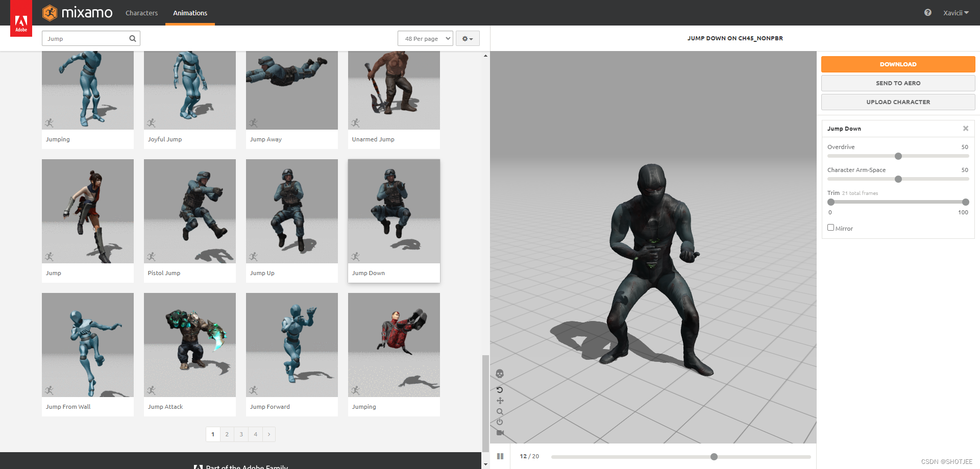Click the 'Jump Down' panel title text
This screenshot has height=469, width=980.
844,129
